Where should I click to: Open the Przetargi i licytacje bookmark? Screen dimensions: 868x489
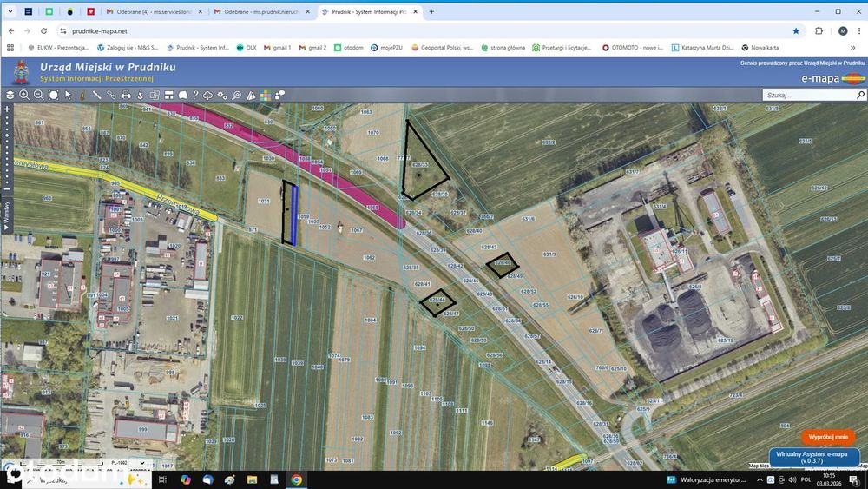tap(562, 48)
